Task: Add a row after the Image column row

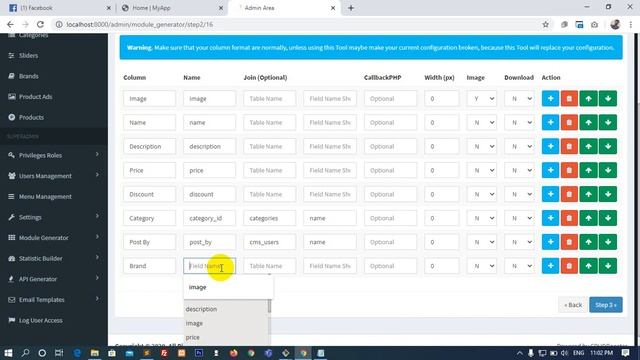Action: (550, 98)
